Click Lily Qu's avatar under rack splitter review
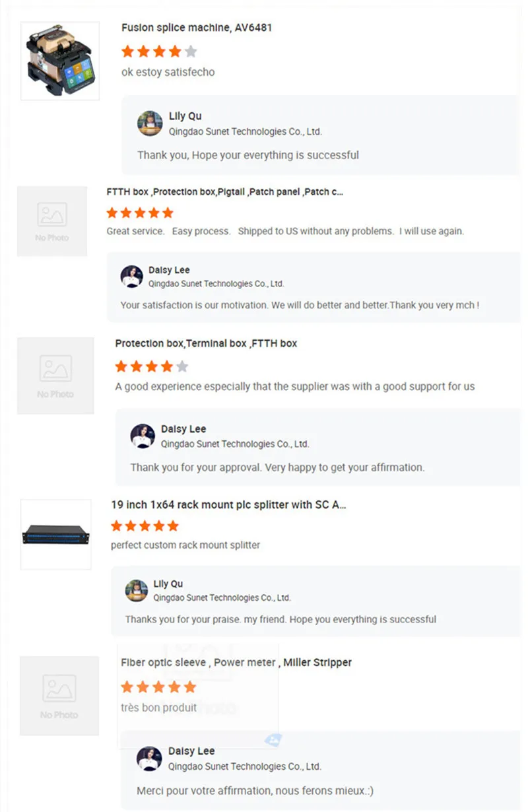Image resolution: width=528 pixels, height=812 pixels. tap(137, 590)
